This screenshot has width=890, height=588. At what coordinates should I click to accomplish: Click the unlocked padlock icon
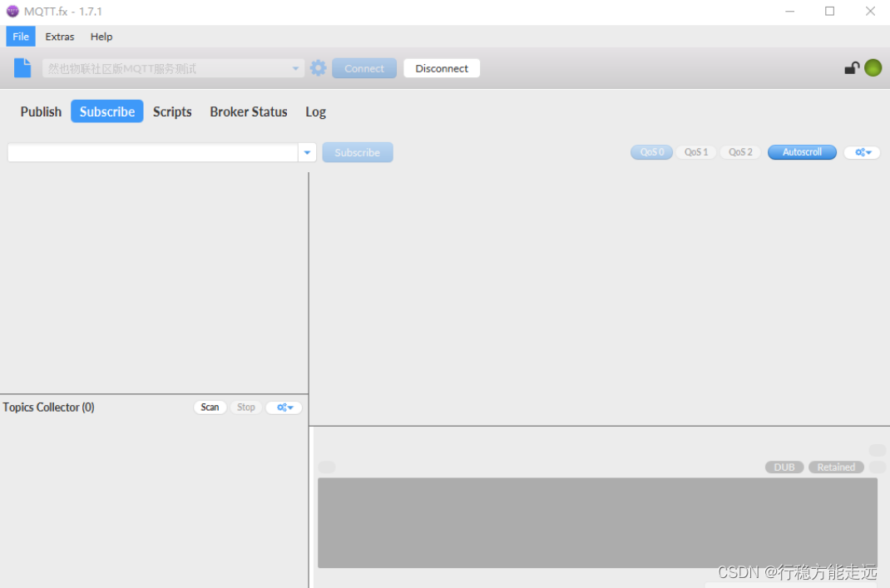[852, 68]
